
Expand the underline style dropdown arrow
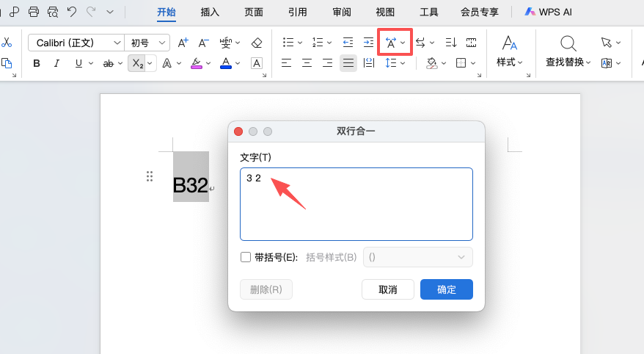click(91, 63)
